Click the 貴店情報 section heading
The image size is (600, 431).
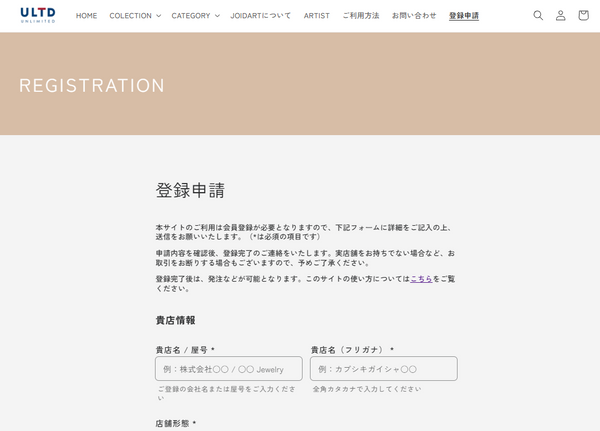coord(176,320)
